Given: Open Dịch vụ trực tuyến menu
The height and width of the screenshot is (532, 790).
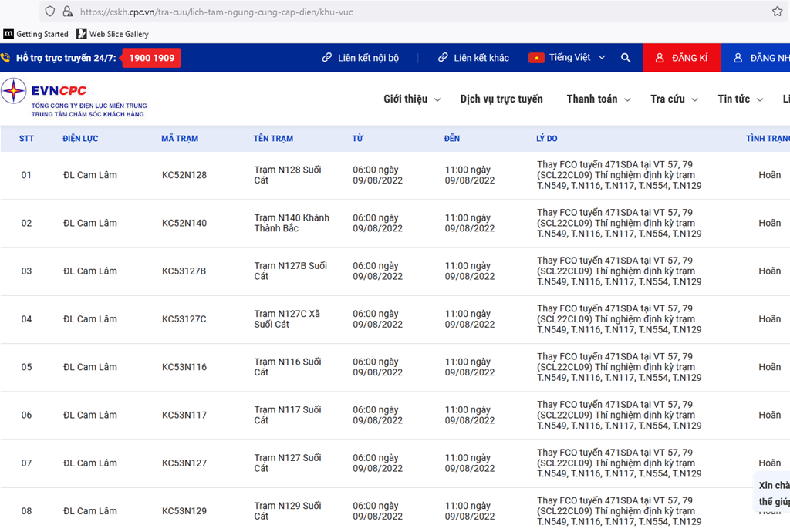Looking at the screenshot, I should [501, 99].
